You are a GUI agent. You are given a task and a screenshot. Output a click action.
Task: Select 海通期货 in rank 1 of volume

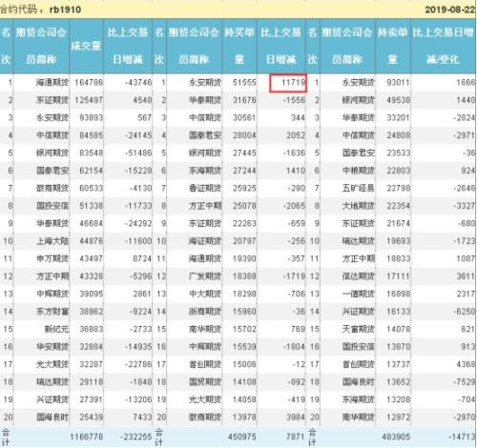pyautogui.click(x=52, y=83)
